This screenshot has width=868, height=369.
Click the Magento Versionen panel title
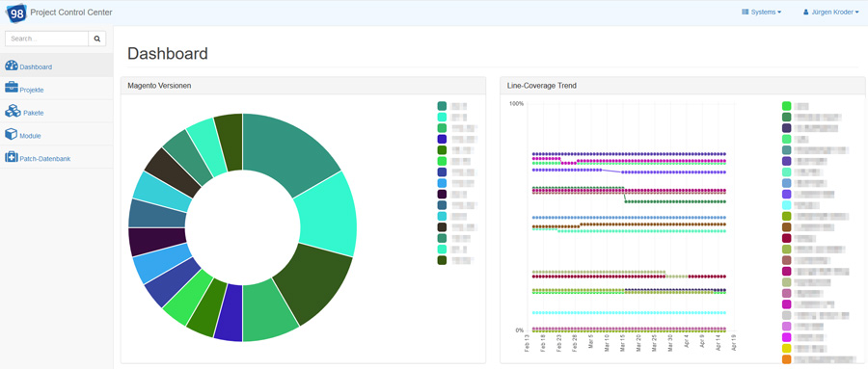(159, 86)
